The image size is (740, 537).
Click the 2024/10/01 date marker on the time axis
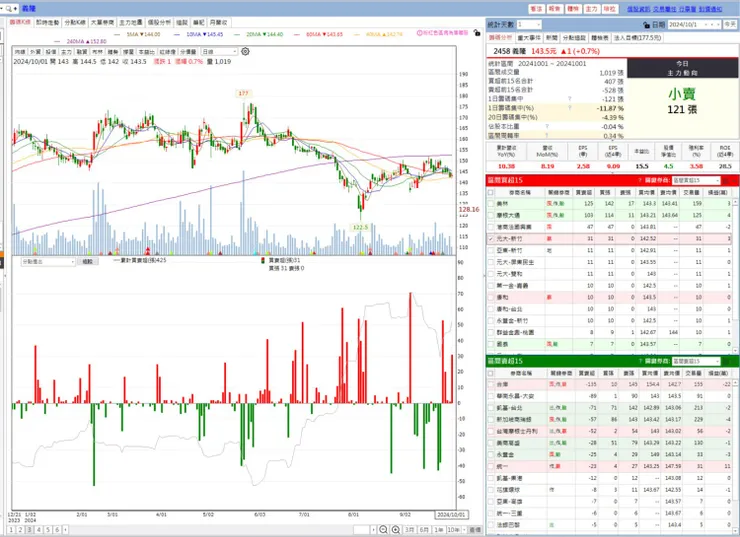click(451, 514)
